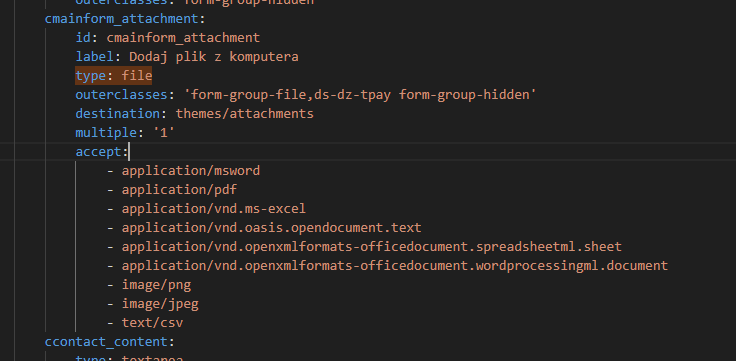Screen dimensions: 736x361
Task: Click the 'image/jpeg' entry
Action: click(160, 304)
